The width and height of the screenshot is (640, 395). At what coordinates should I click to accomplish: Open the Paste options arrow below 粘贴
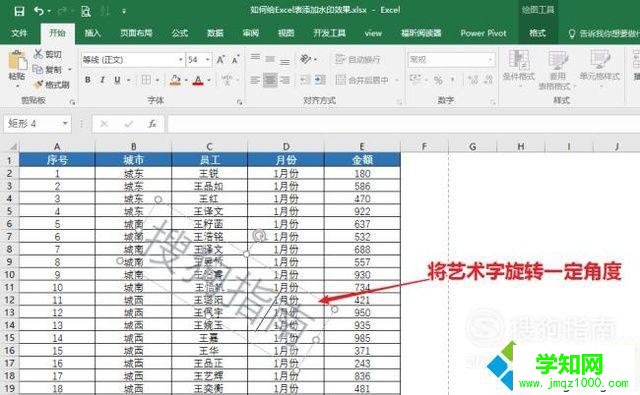pos(17,86)
